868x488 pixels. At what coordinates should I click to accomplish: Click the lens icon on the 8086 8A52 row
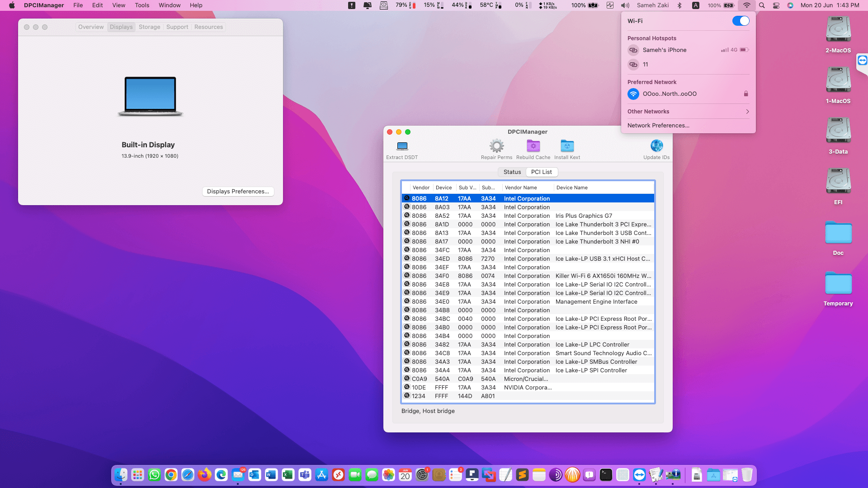click(x=406, y=216)
